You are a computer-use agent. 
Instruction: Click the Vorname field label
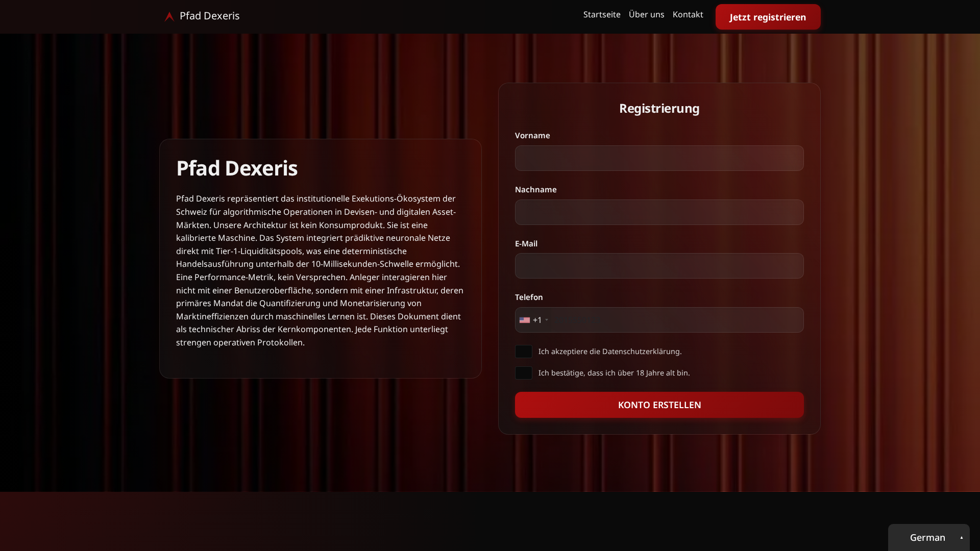532,135
